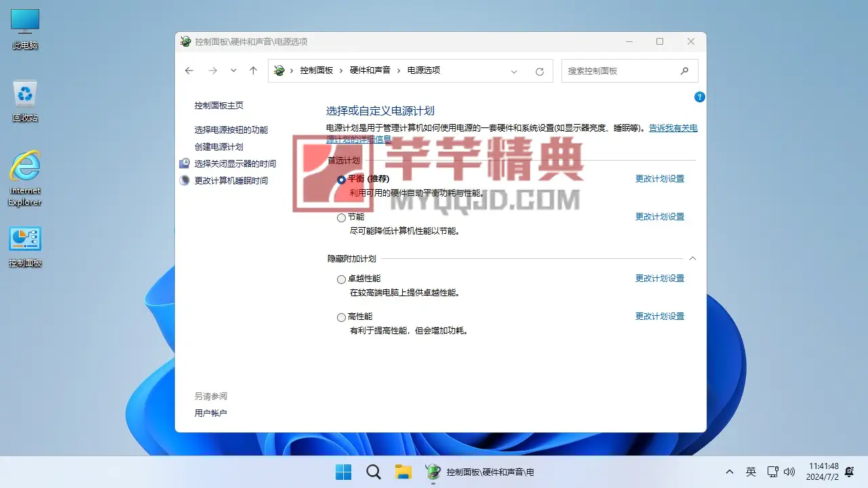Click the 搜索控制面板 search field
The height and width of the screenshot is (488, 868).
tap(620, 70)
